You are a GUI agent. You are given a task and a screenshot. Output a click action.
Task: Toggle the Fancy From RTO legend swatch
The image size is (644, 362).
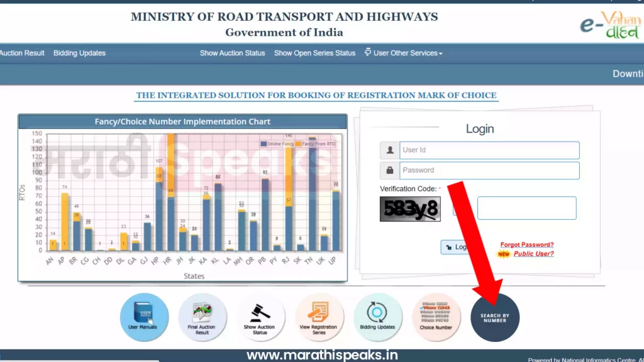coord(299,144)
